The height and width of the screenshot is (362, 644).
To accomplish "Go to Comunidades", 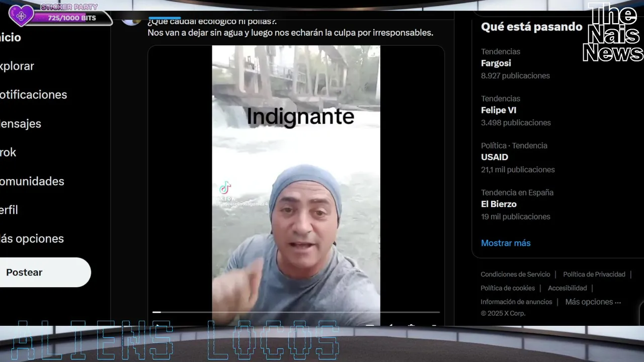I will 32,182.
